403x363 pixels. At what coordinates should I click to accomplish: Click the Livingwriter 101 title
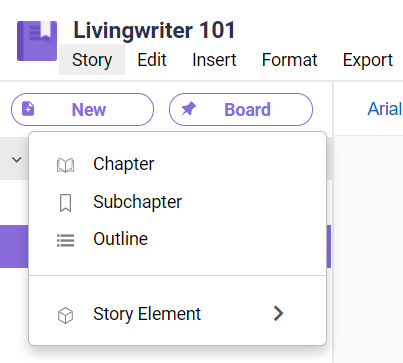154,30
